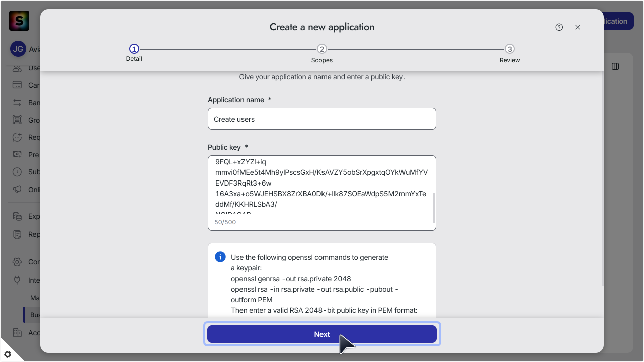Click the 'Give your application a name' instruction

click(322, 77)
